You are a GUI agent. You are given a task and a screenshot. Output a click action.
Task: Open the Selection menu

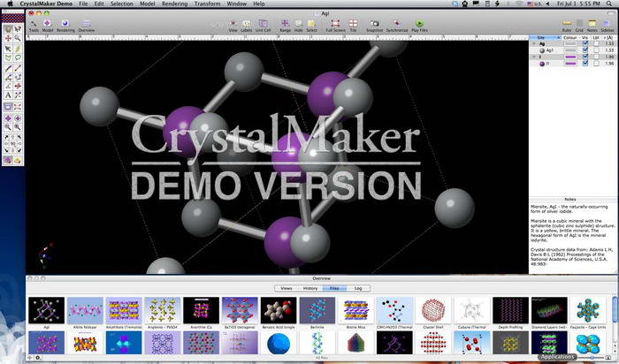tap(122, 4)
